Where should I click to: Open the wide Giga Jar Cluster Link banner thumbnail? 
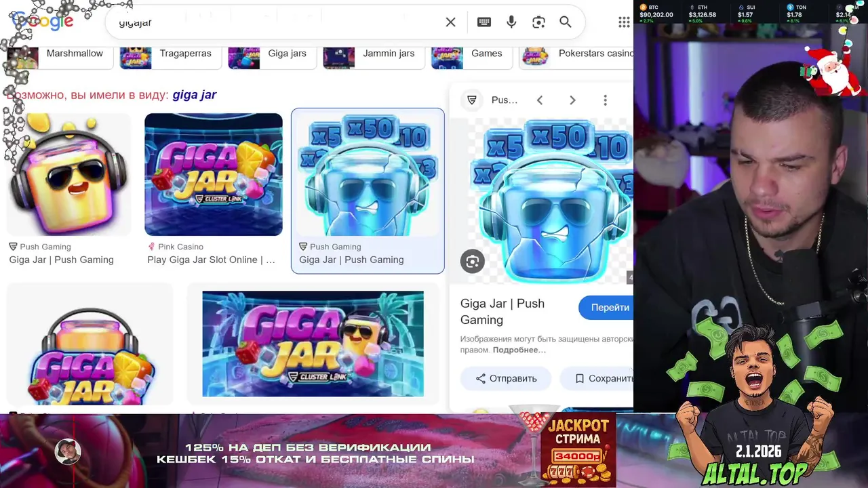pyautogui.click(x=313, y=344)
